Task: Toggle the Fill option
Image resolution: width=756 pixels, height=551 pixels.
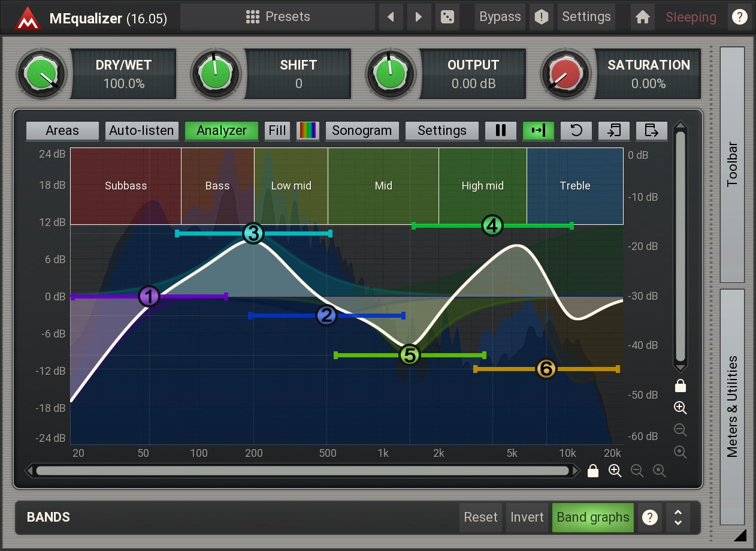Action: [x=277, y=131]
